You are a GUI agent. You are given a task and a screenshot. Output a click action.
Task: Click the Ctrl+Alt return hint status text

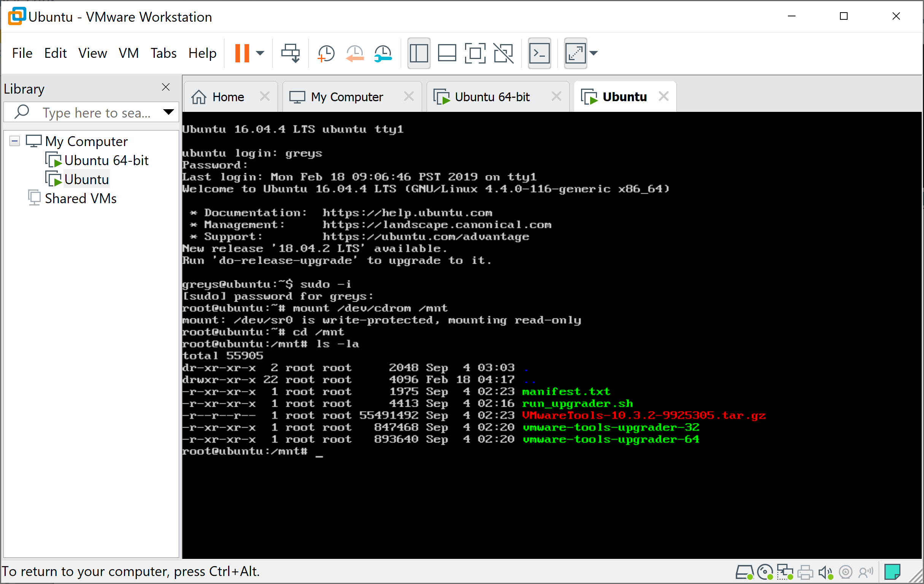tap(131, 571)
